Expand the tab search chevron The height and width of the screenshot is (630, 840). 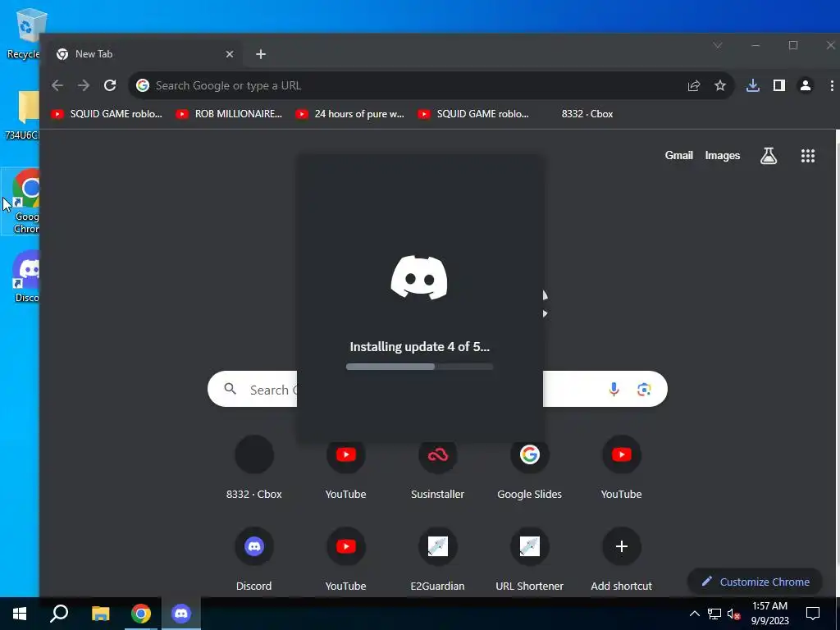(x=717, y=45)
